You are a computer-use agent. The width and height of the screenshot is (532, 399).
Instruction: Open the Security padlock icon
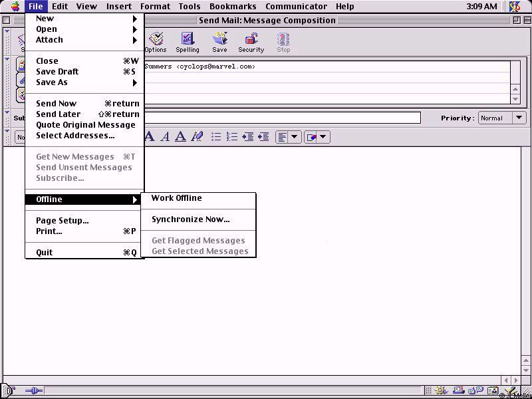point(251,43)
